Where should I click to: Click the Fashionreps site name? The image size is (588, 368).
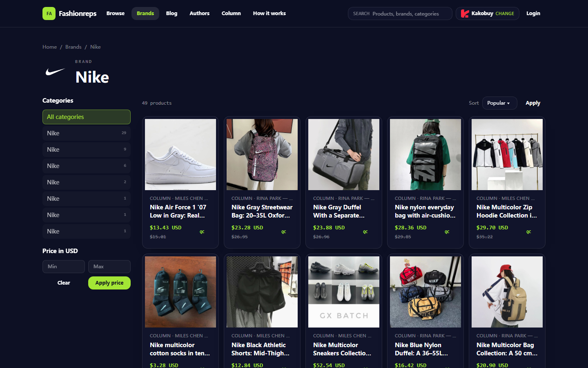click(x=78, y=13)
